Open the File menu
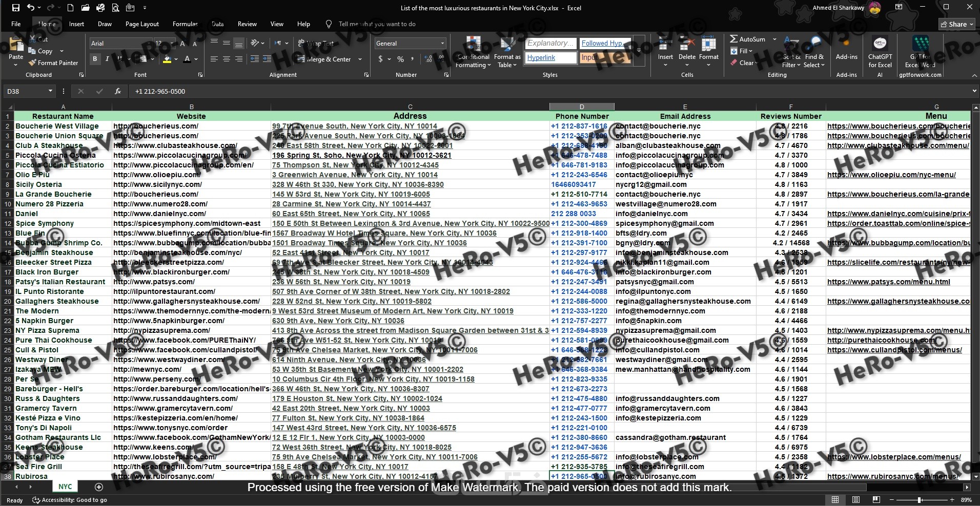The image size is (980, 506). pos(16,24)
